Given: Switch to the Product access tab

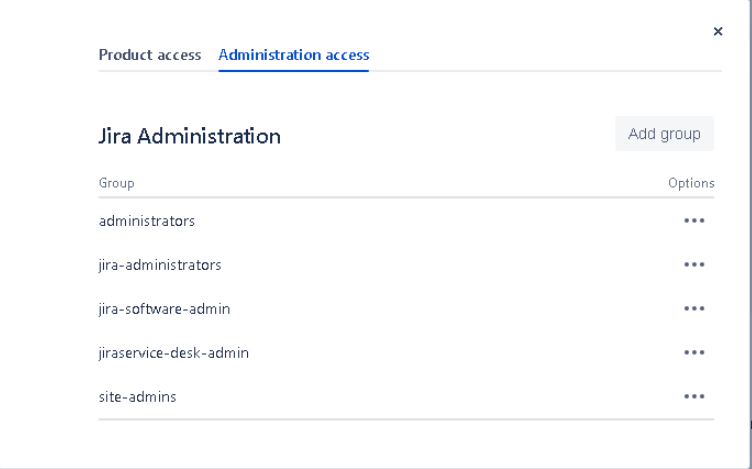Looking at the screenshot, I should tap(150, 55).
